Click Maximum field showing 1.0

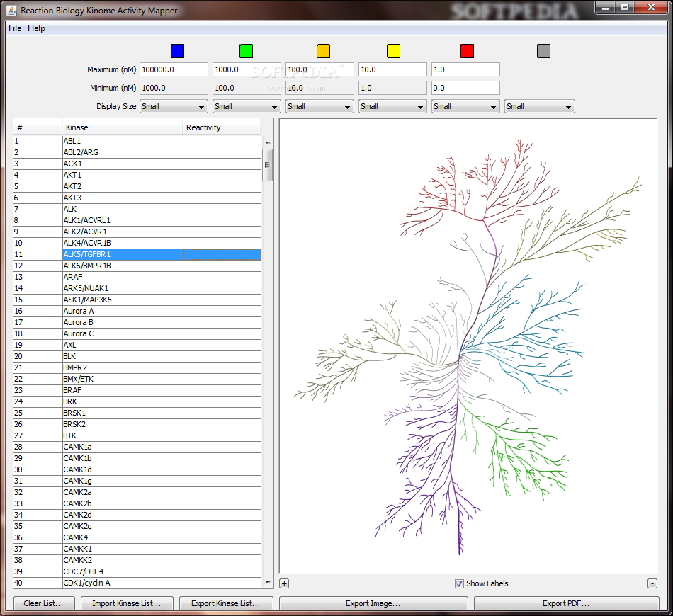(x=465, y=69)
